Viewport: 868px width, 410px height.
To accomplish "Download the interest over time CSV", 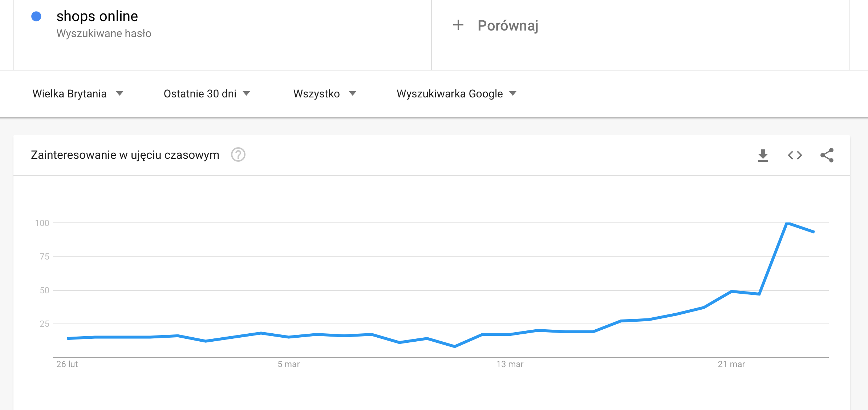I will coord(763,155).
